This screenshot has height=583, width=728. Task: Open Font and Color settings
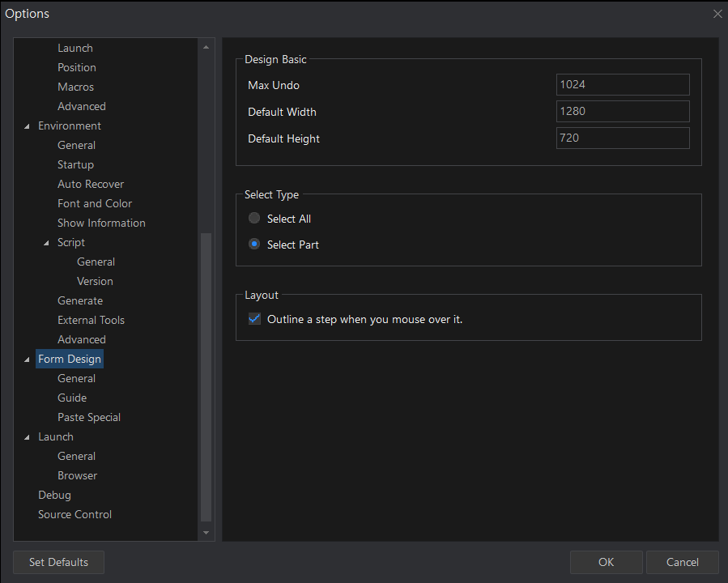(x=95, y=204)
